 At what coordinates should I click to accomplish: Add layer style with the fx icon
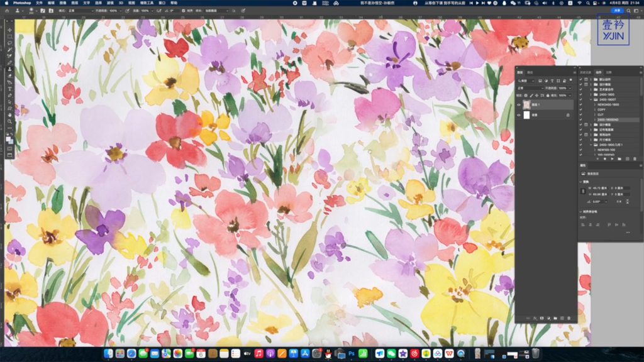pos(533,319)
